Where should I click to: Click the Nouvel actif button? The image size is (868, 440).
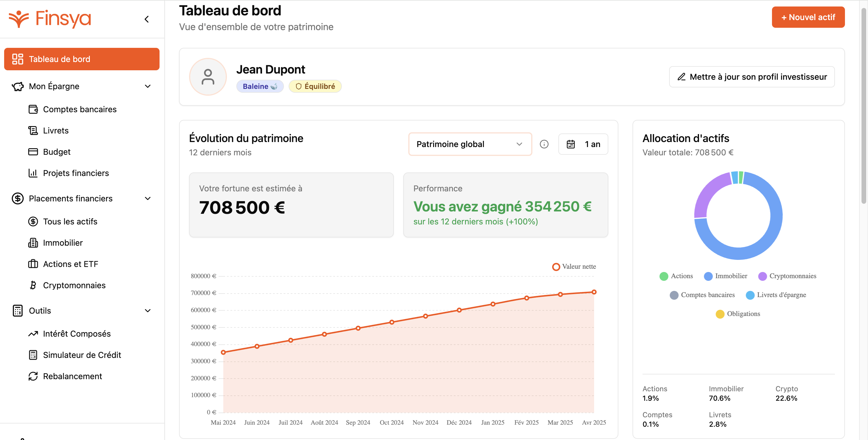pyautogui.click(x=808, y=17)
